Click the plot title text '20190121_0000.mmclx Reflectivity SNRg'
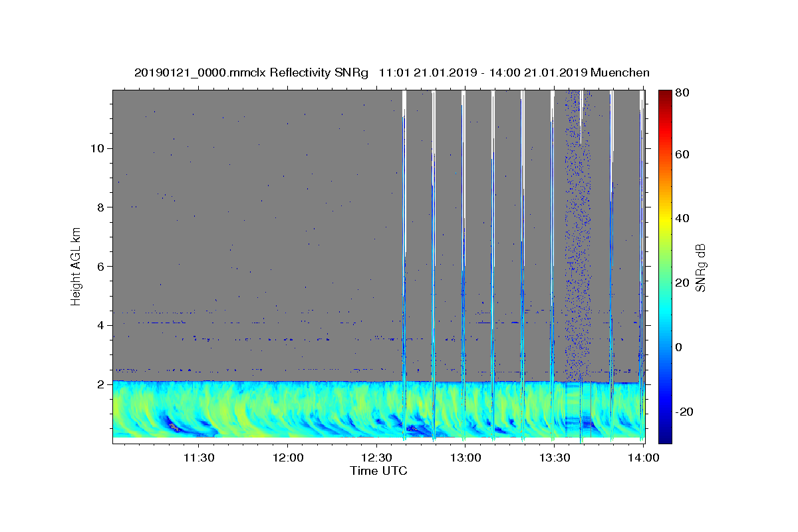The image size is (798, 532). (251, 72)
